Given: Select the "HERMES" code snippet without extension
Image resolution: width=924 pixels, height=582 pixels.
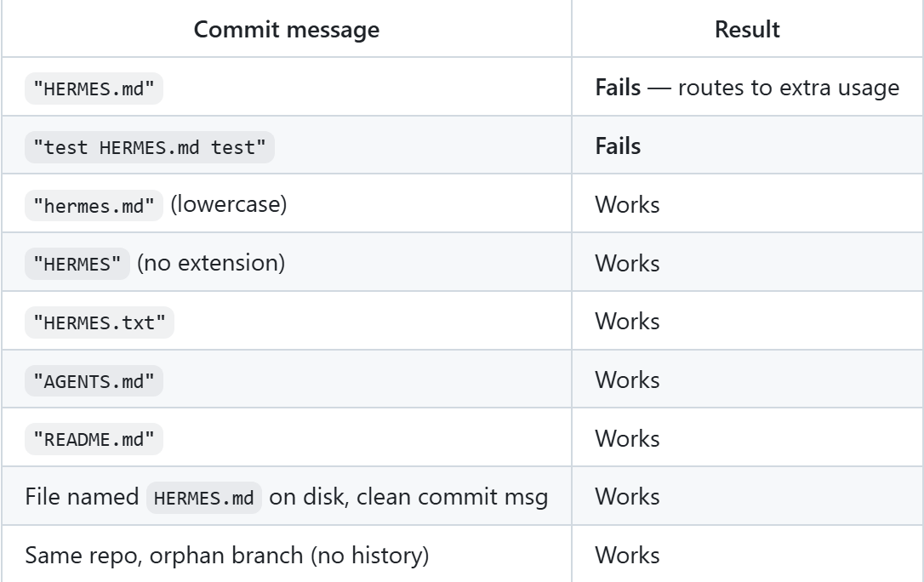Looking at the screenshot, I should pos(77,264).
